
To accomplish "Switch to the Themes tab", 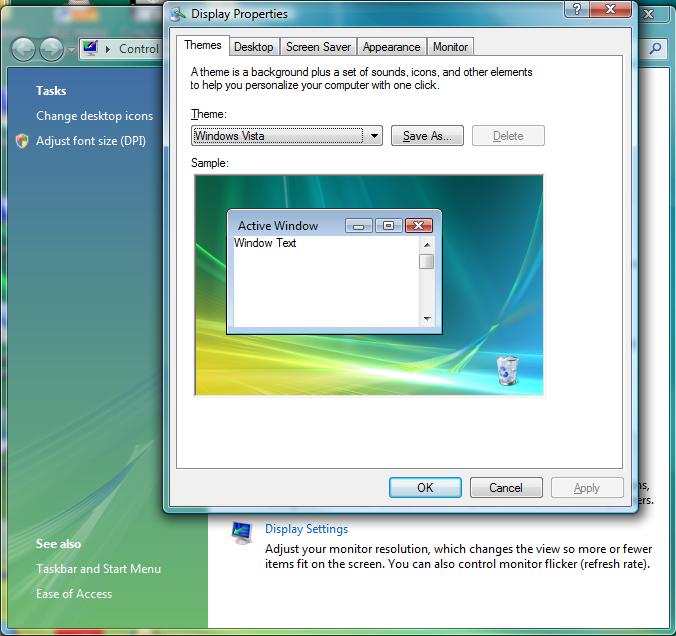I will pyautogui.click(x=203, y=45).
